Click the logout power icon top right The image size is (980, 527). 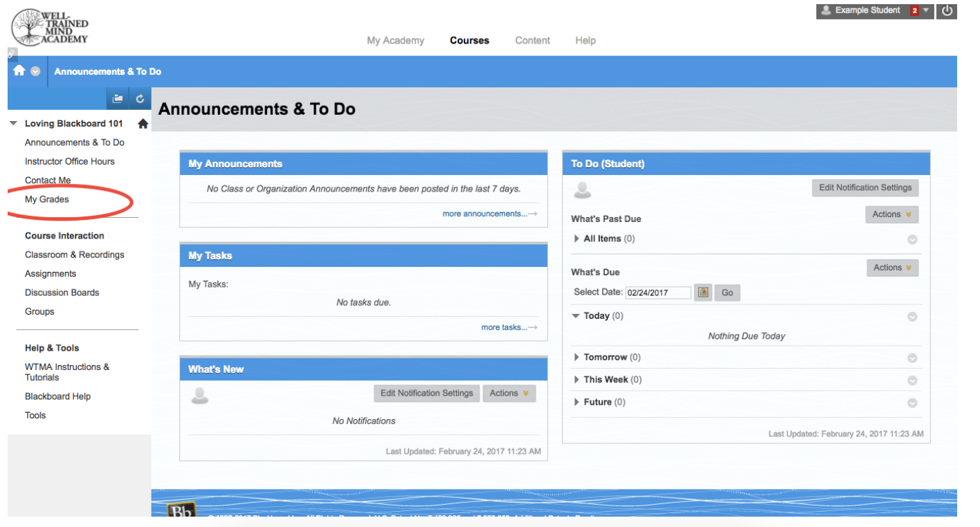(947, 10)
